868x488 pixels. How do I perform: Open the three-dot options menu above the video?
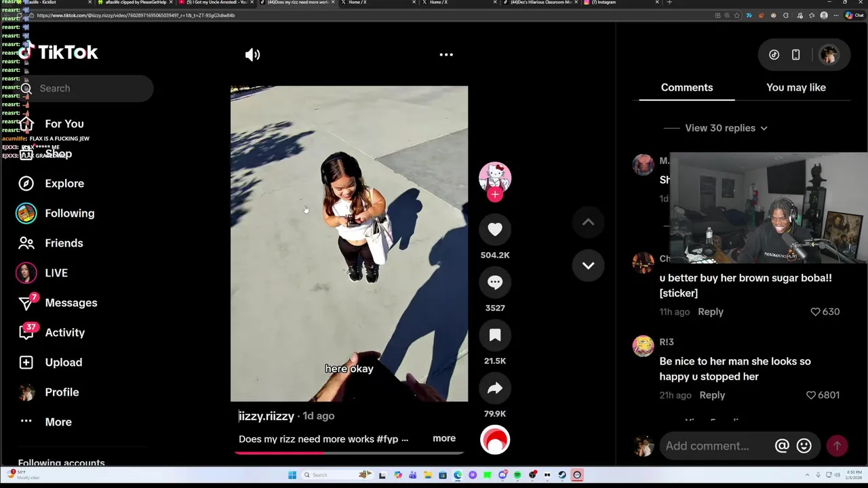point(446,55)
